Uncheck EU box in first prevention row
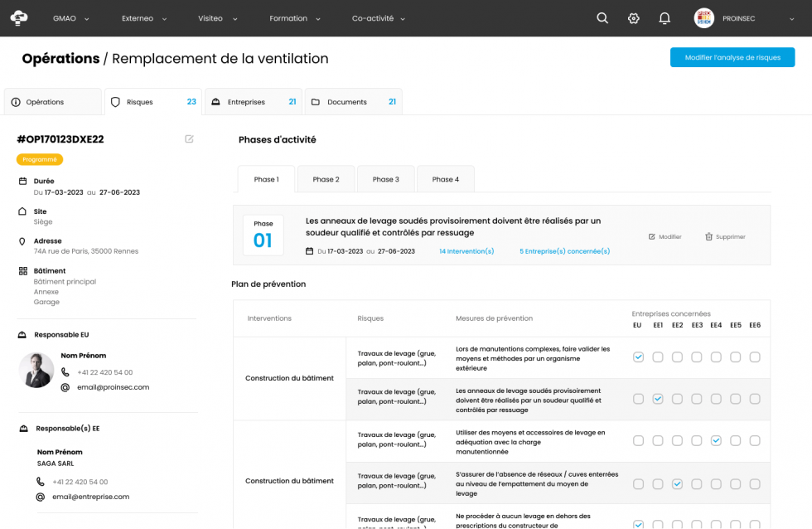812x529 pixels. [638, 357]
